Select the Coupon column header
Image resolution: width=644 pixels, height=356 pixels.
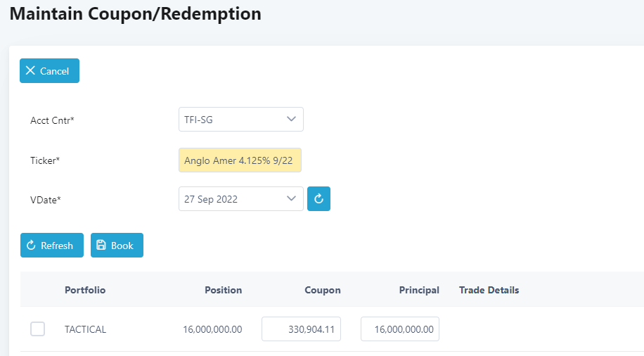(322, 290)
